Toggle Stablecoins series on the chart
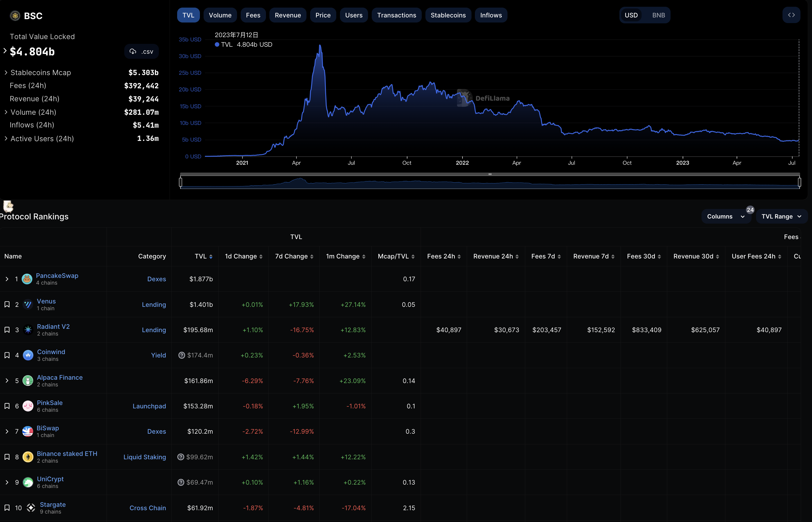Screen dimensions: 812x522 click(x=448, y=15)
